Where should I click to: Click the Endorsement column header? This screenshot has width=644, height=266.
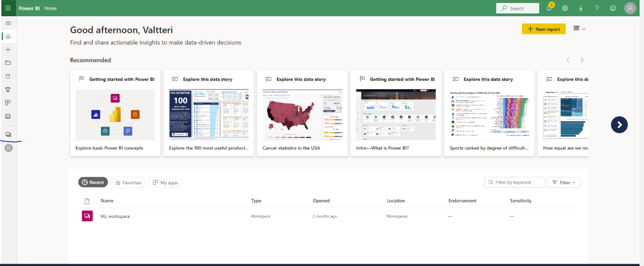coord(463,201)
